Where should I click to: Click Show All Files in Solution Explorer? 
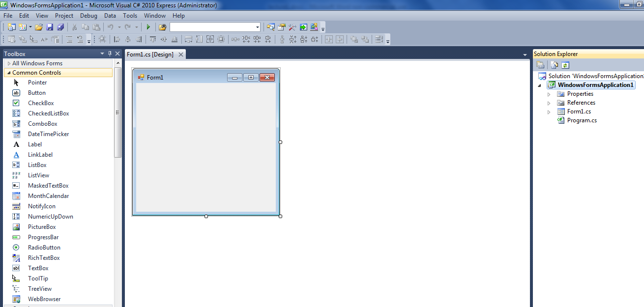(555, 65)
